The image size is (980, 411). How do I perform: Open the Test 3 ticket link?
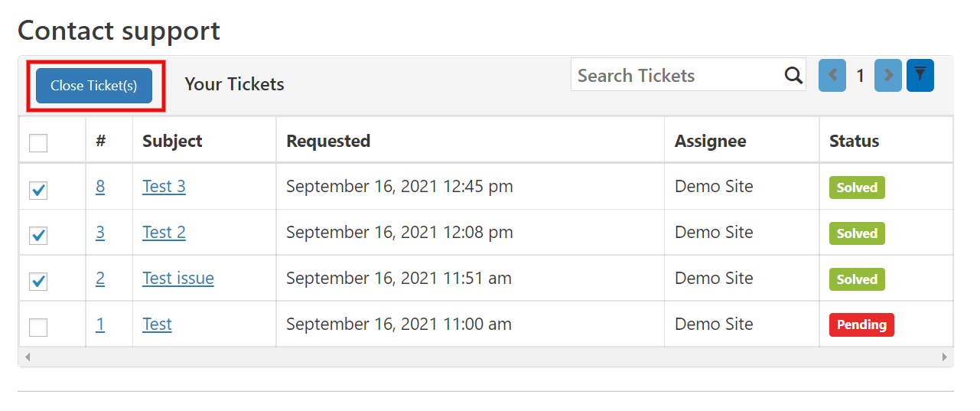coord(164,186)
